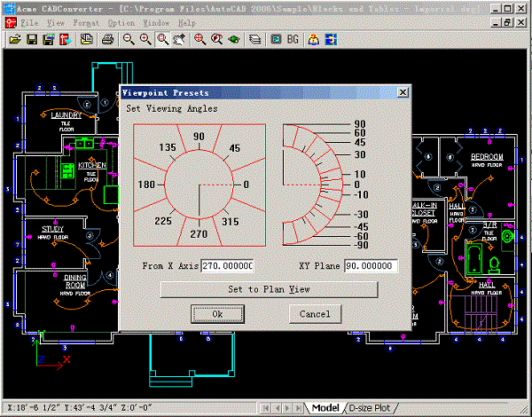Click the Open file toolbar icon
The width and height of the screenshot is (532, 417).
(15, 40)
